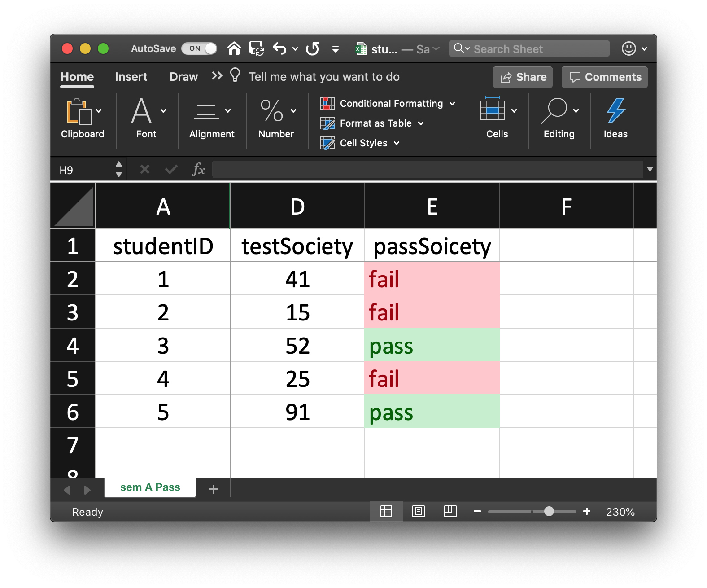This screenshot has height=588, width=707.
Task: Open the smiley feedback menu
Action: [x=634, y=48]
